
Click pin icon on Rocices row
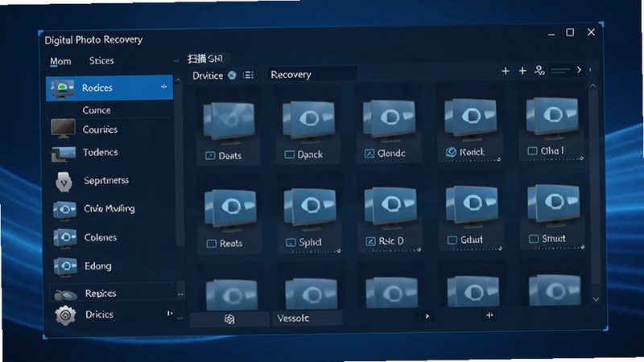point(164,87)
